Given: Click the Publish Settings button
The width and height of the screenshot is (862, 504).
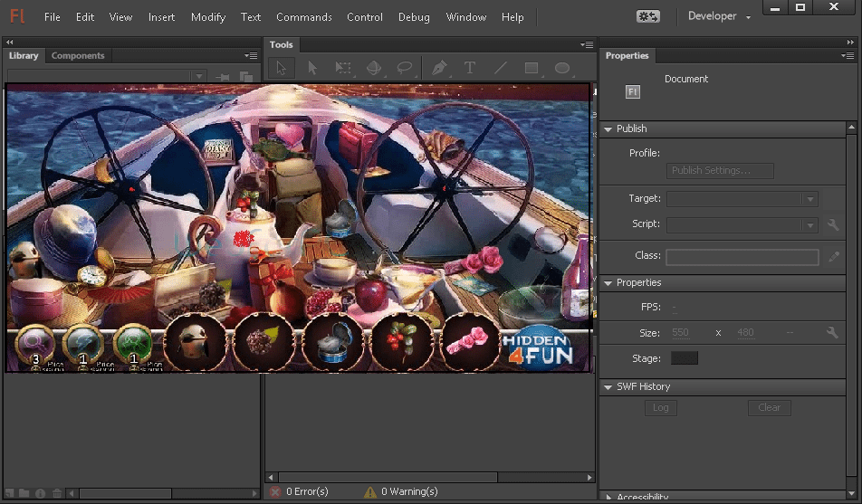Looking at the screenshot, I should click(x=720, y=170).
